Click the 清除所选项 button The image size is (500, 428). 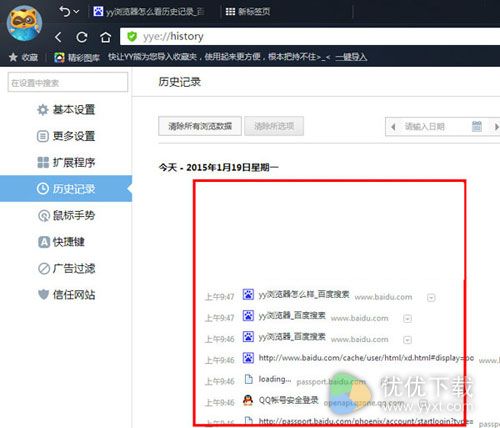274,126
